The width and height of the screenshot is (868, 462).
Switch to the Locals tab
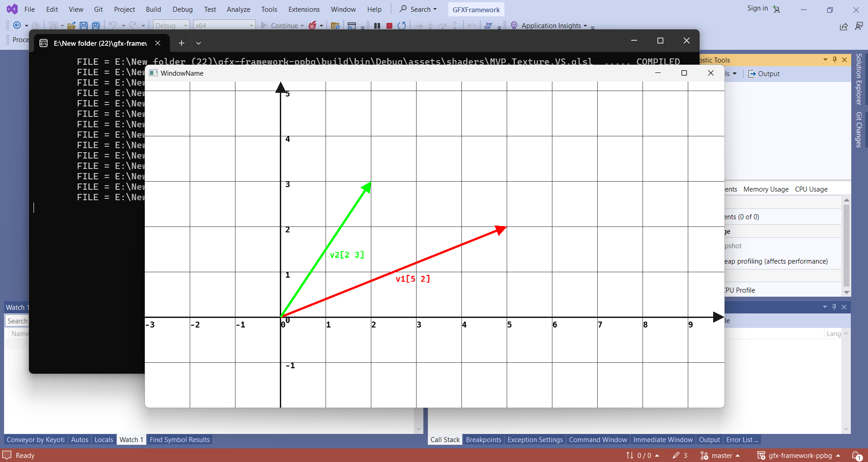click(104, 439)
